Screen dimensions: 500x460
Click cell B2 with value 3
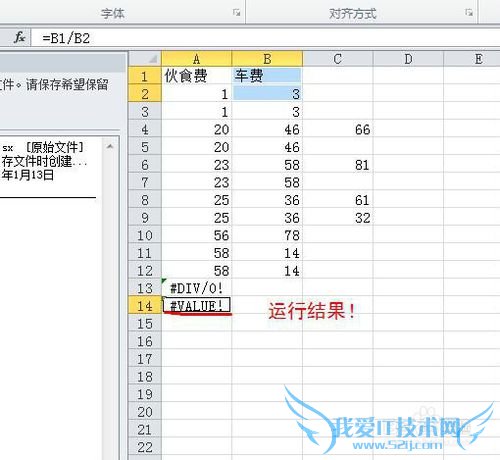click(x=267, y=94)
